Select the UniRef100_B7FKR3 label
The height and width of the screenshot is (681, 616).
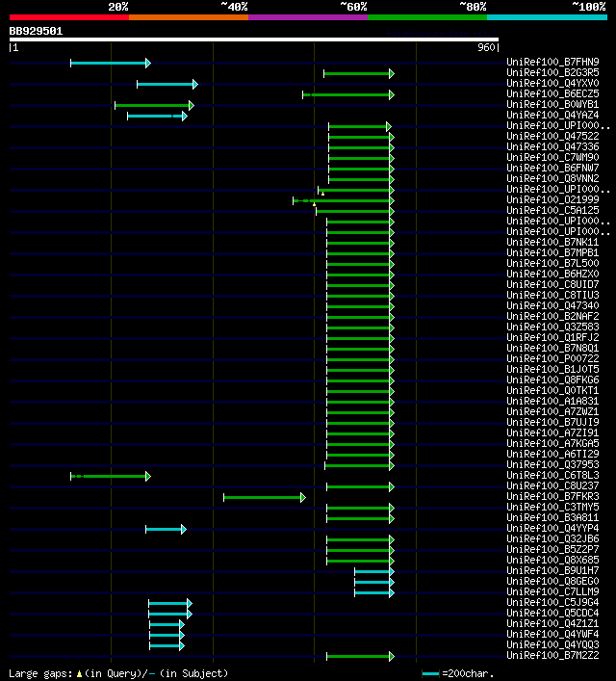(x=552, y=496)
